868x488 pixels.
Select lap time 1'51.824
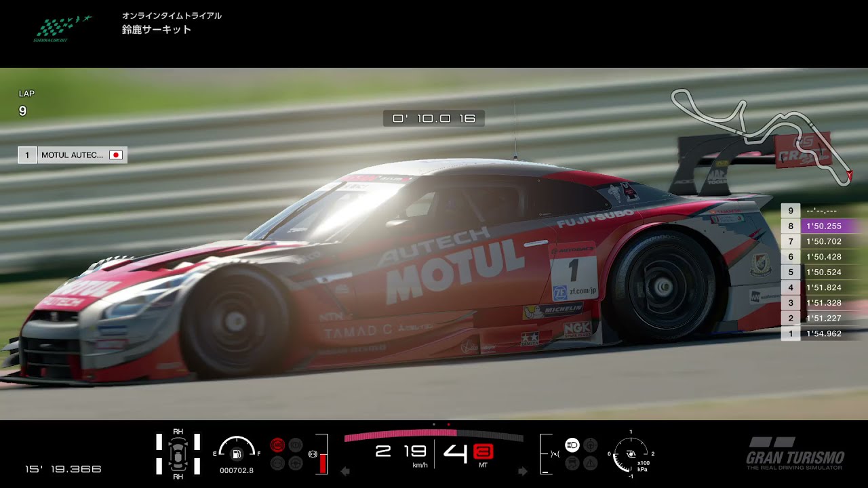[824, 287]
